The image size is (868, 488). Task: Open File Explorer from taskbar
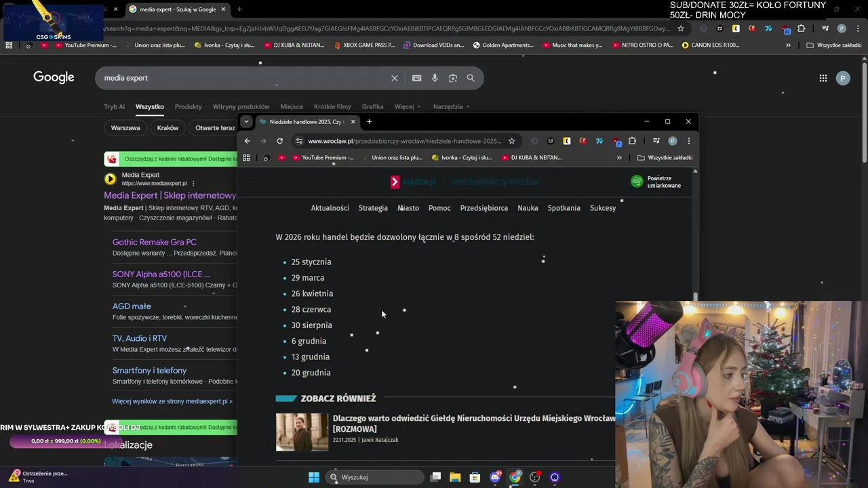click(455, 477)
